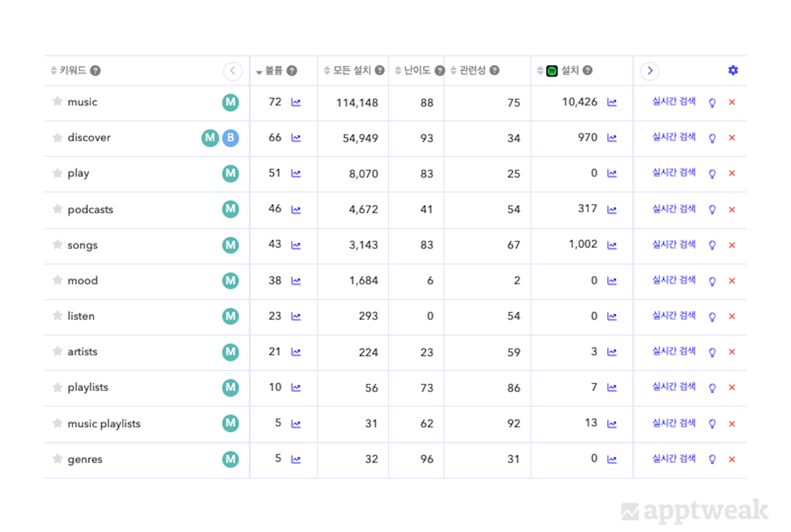791x532 pixels.
Task: Click lightbulb suggestion icon for podcasts
Action: (x=712, y=210)
